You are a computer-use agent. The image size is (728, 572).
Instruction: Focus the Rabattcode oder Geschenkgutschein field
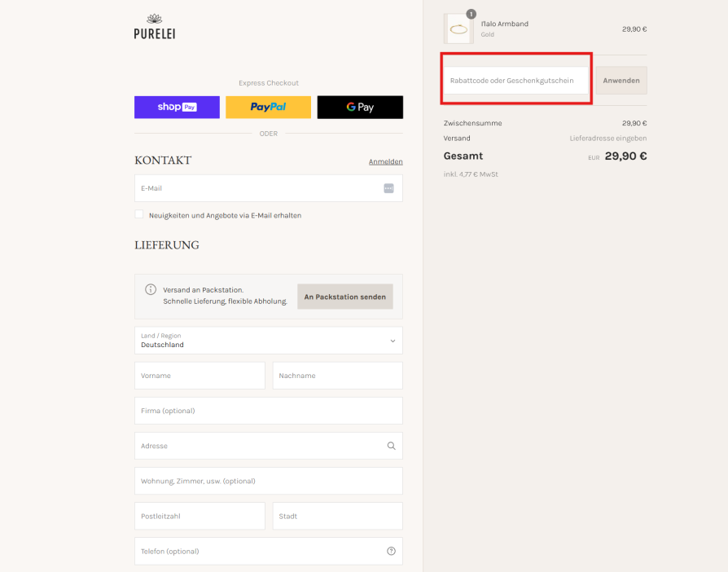(x=515, y=81)
